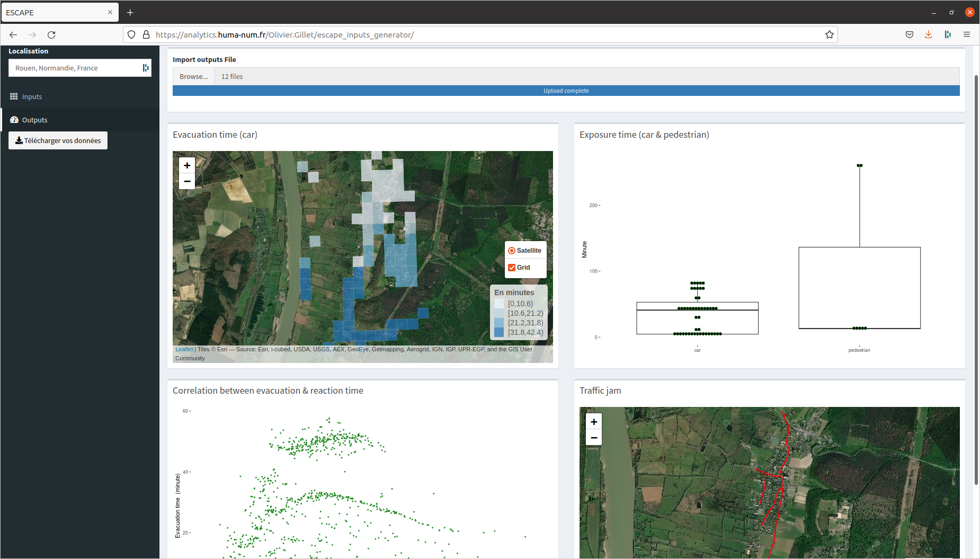Zoom in on the Traffic jam map
This screenshot has height=559, width=980.
[x=594, y=422]
